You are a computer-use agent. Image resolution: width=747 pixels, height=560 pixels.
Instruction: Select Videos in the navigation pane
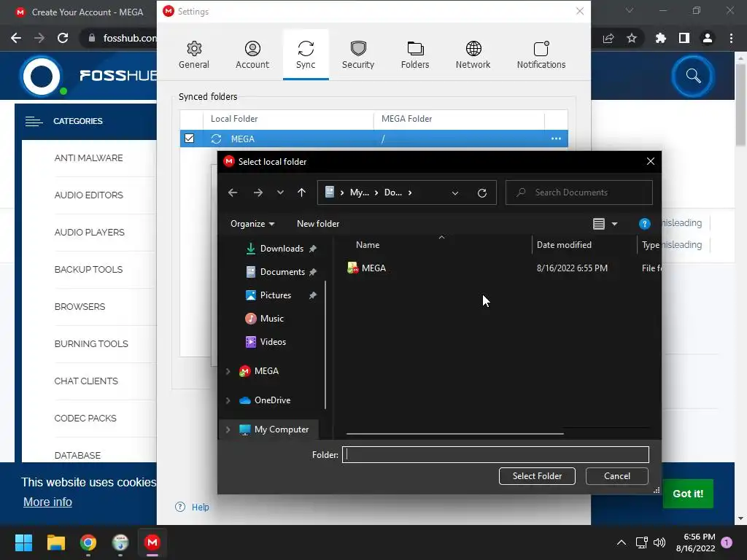273,342
